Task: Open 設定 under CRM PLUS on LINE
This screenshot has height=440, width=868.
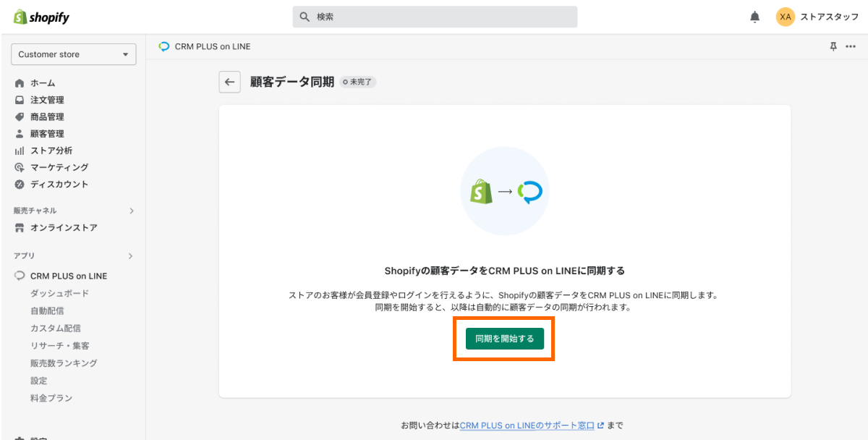Action: 39,381
